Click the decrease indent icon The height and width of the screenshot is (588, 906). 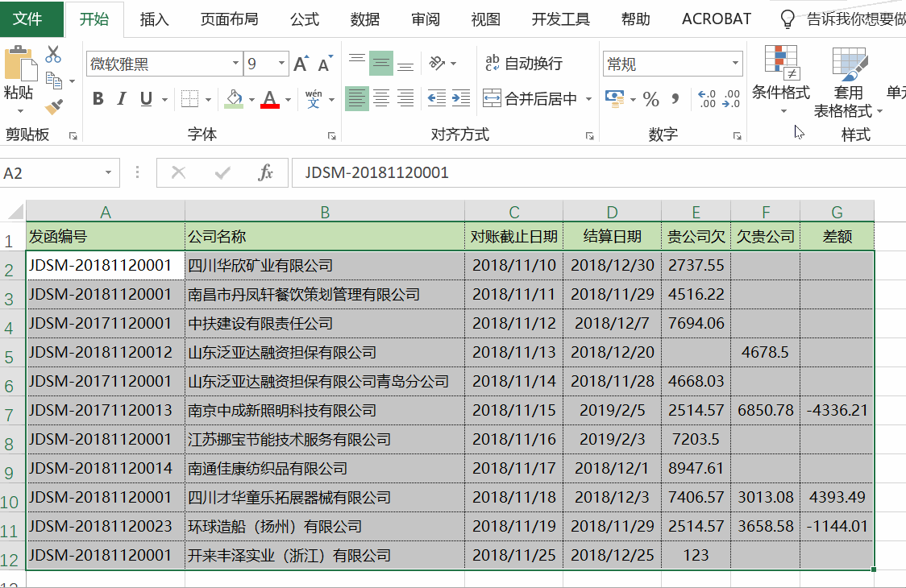coord(436,99)
